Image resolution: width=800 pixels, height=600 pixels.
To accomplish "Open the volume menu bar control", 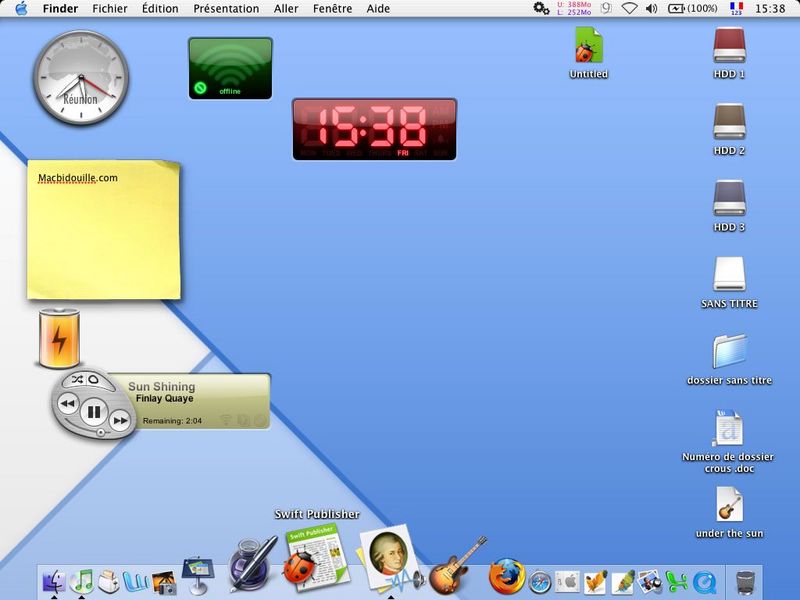I will 652,8.
